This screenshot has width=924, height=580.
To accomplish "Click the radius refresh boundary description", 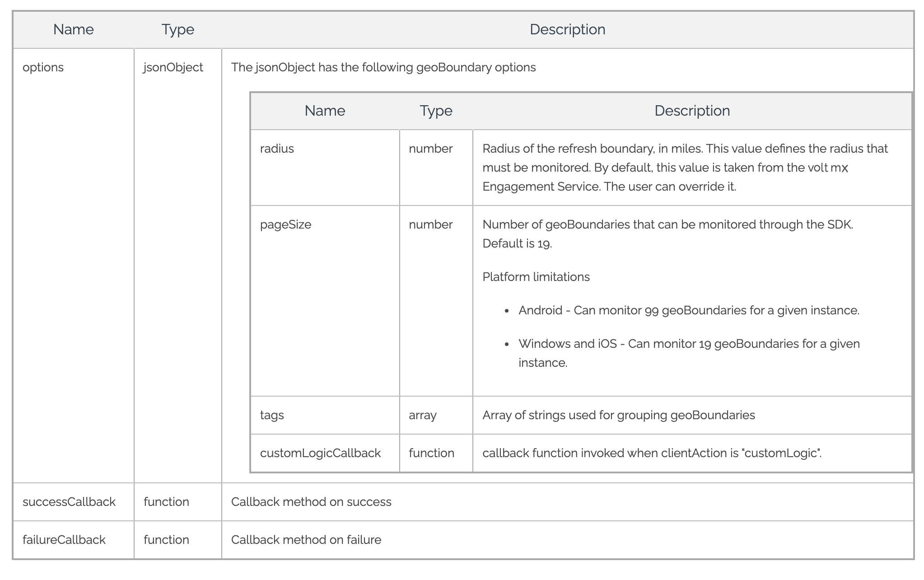I will 685,168.
